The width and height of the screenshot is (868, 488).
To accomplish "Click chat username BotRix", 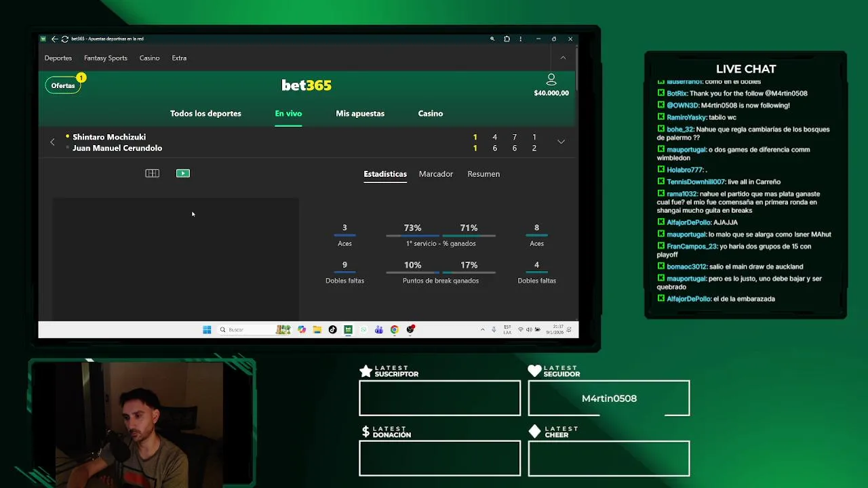I will 677,94.
